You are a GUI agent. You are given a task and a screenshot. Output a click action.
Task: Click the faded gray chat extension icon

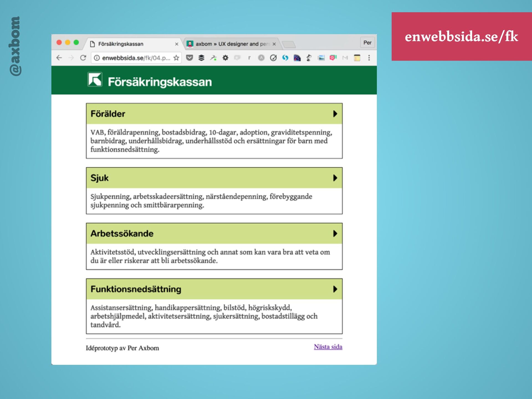click(x=237, y=58)
